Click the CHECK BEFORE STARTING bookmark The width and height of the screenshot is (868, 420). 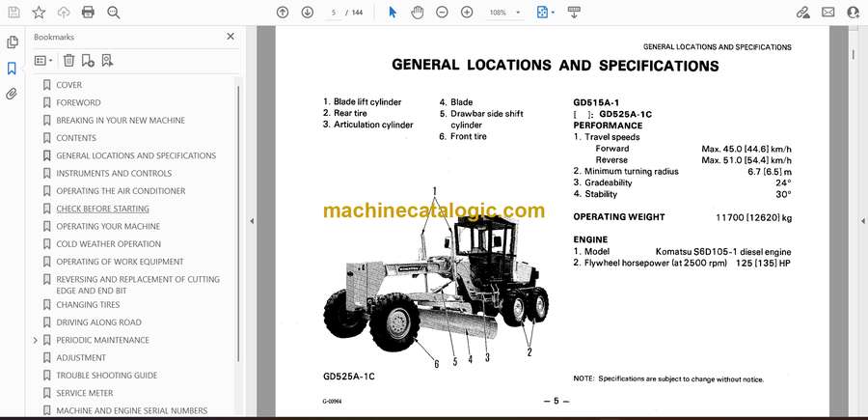(102, 209)
